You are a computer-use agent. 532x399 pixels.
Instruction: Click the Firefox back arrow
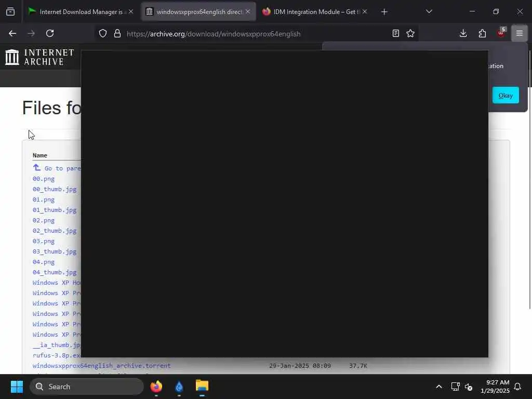coord(12,33)
